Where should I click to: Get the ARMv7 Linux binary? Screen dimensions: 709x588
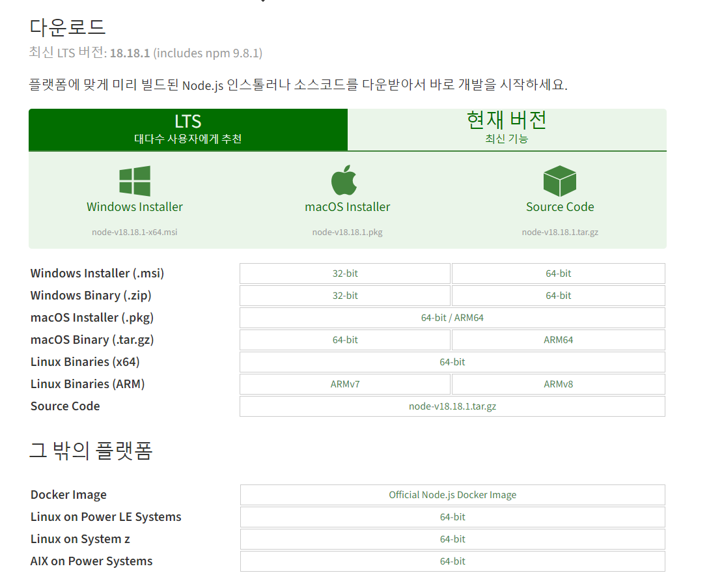coord(345,384)
